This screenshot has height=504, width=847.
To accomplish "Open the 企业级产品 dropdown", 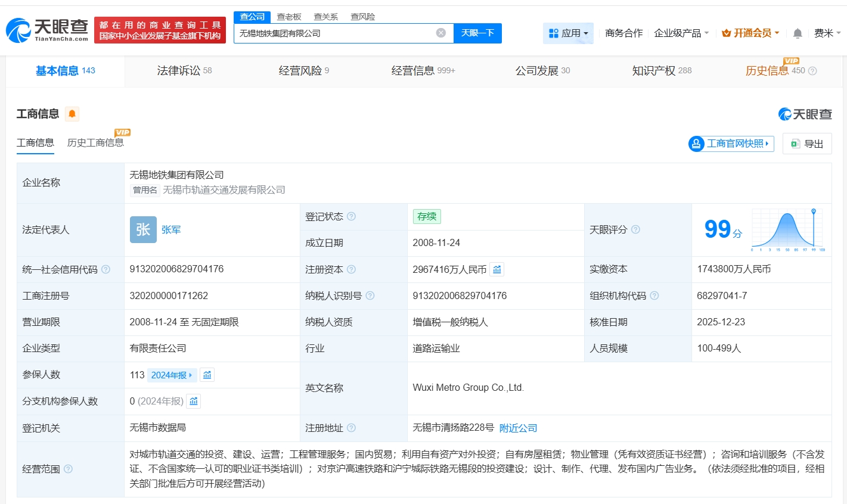I will pos(681,33).
